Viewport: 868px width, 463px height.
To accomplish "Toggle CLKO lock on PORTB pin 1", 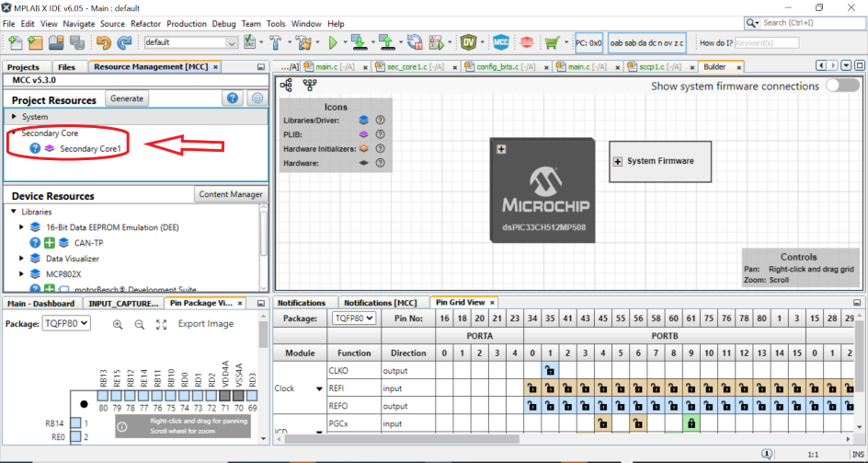I will [550, 370].
